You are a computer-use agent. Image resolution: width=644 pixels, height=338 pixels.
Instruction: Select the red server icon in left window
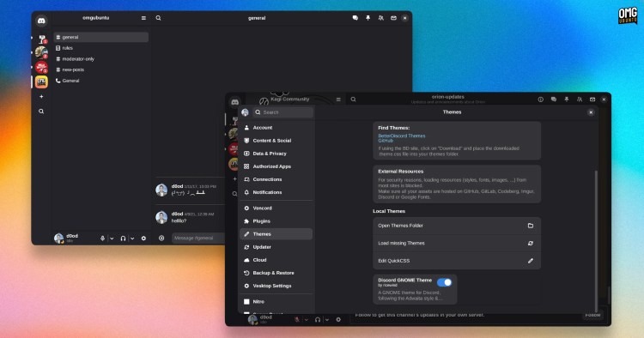[41, 67]
